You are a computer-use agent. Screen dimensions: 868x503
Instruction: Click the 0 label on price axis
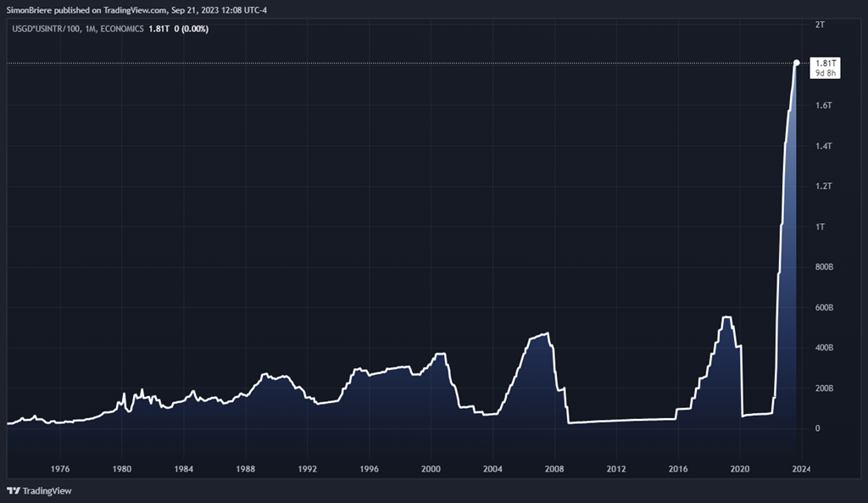click(817, 428)
